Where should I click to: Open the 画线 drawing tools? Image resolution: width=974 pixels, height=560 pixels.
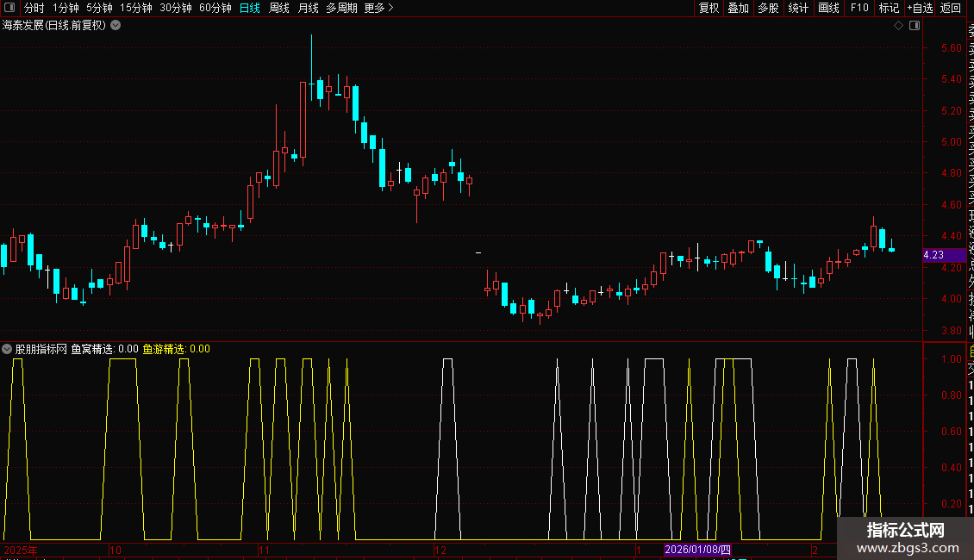[x=828, y=8]
